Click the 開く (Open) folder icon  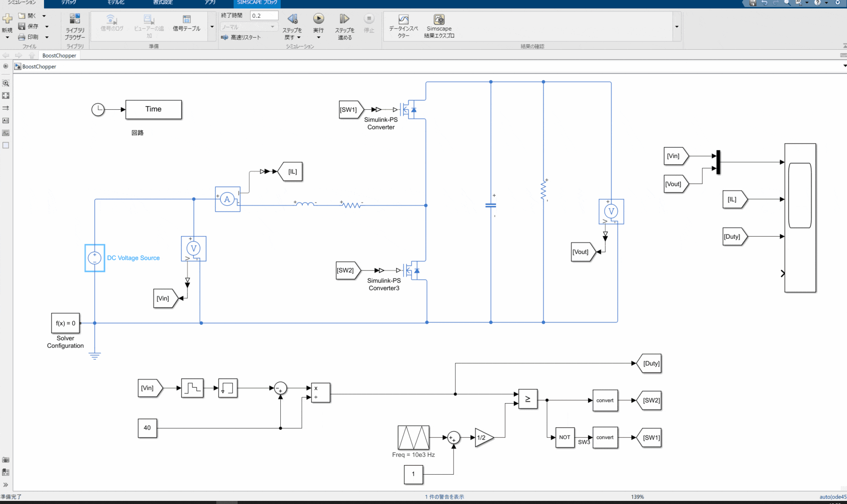click(x=22, y=16)
